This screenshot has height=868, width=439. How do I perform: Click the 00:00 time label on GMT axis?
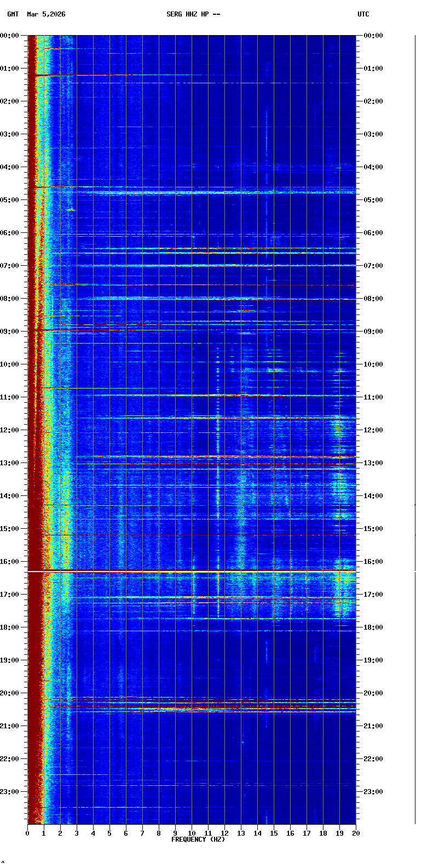[x=10, y=36]
